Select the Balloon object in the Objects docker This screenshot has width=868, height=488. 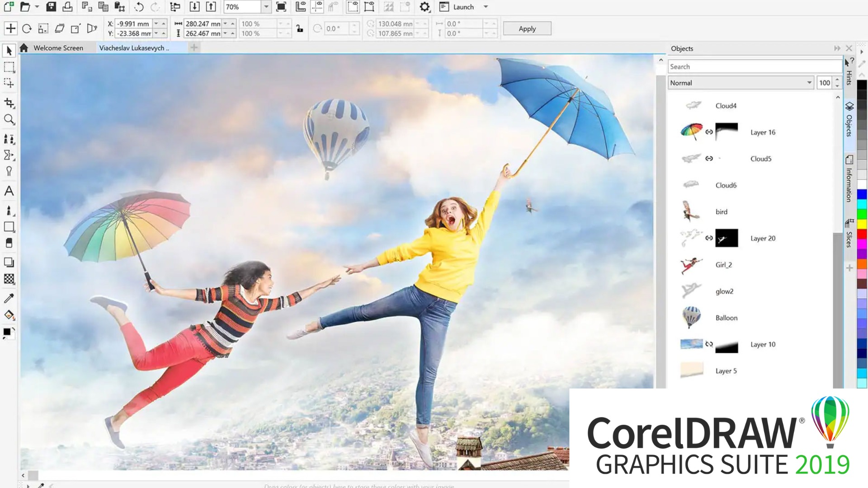pyautogui.click(x=726, y=318)
